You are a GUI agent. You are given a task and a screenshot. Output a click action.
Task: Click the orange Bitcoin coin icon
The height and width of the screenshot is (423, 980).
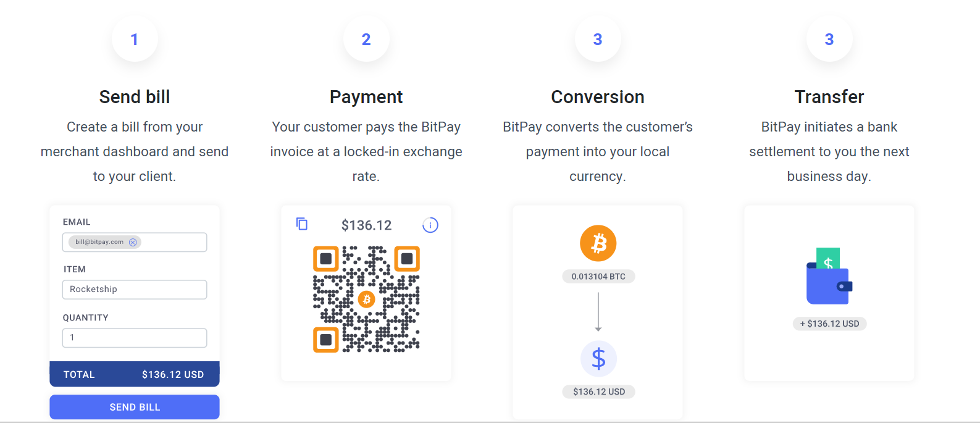[598, 243]
